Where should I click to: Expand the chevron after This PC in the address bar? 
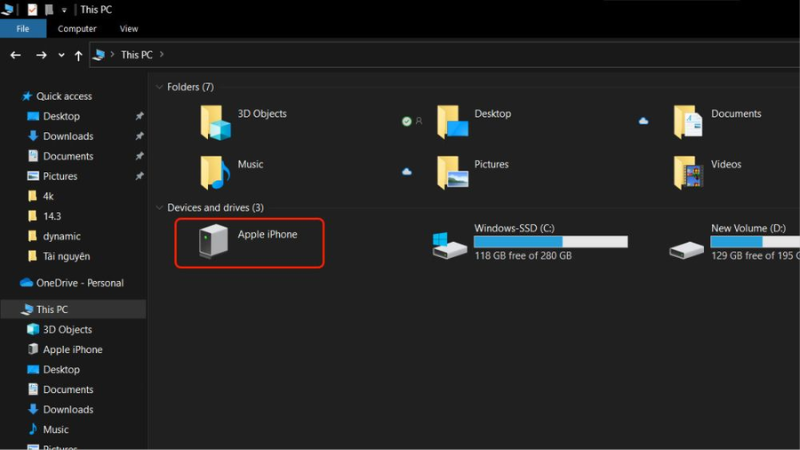click(x=162, y=54)
